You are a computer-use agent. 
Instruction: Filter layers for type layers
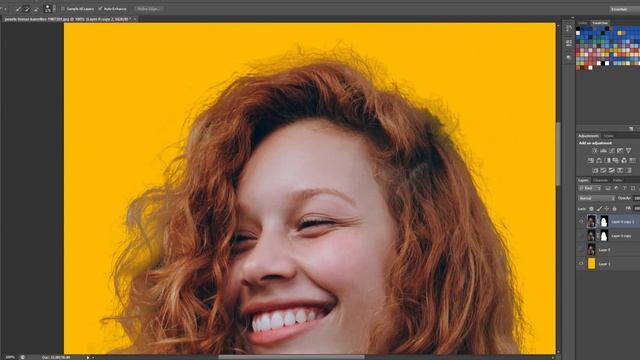point(624,189)
